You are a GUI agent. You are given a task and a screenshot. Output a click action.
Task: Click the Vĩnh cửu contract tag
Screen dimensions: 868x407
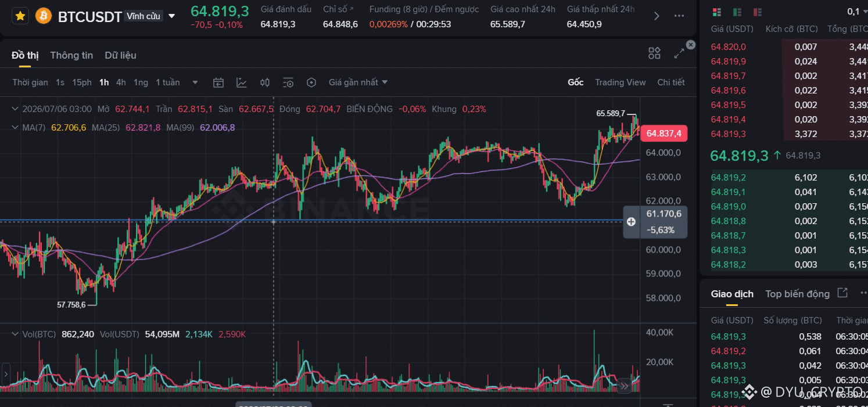[x=143, y=16]
